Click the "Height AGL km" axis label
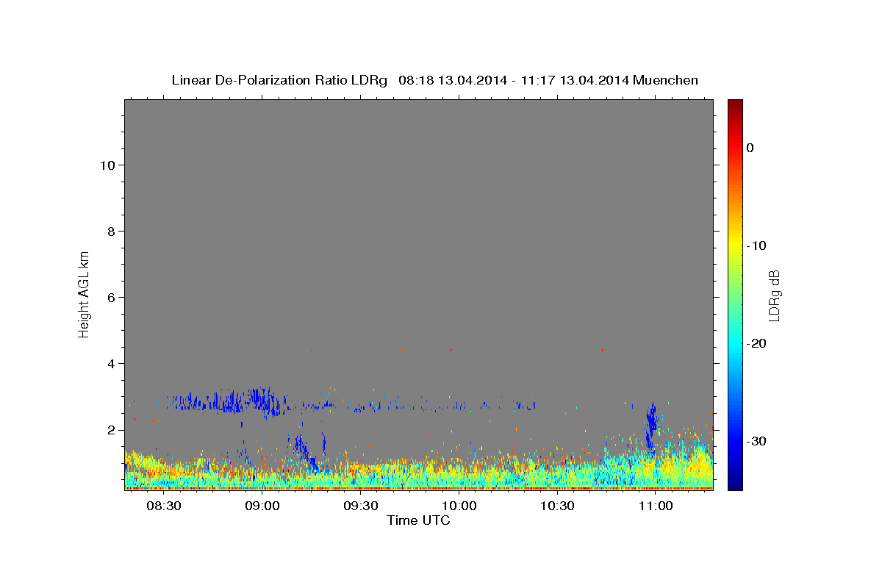The width and height of the screenshot is (882, 588). (x=84, y=293)
